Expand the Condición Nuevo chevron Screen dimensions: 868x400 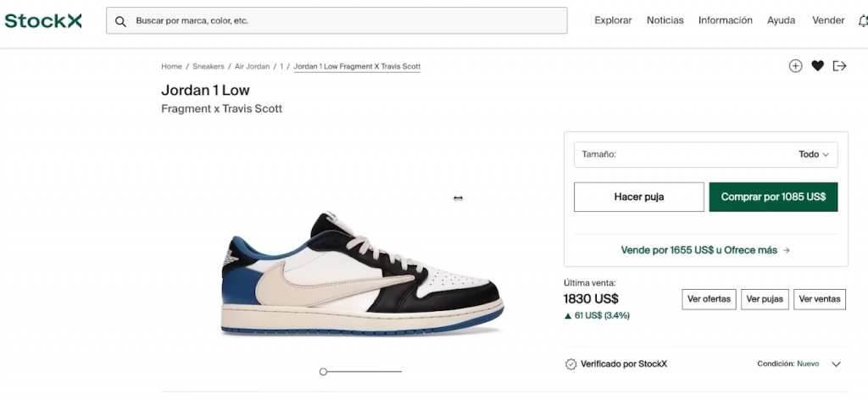(836, 364)
